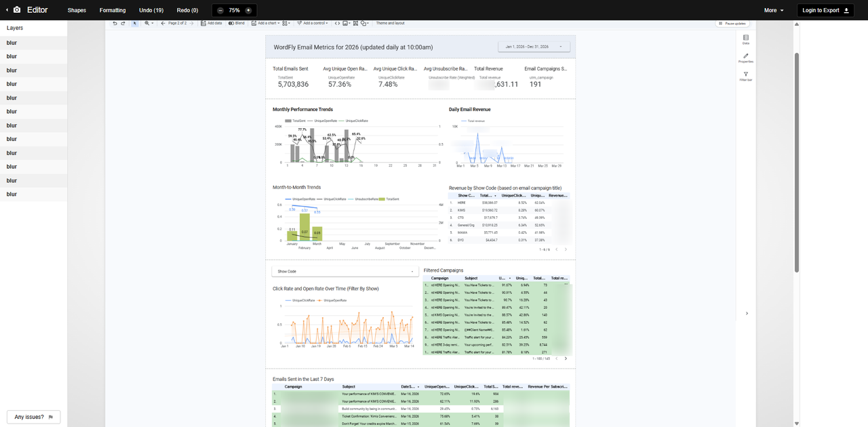This screenshot has height=427, width=868.
Task: Open the magnifier zoom dropdown in report toolbar
Action: [149, 23]
